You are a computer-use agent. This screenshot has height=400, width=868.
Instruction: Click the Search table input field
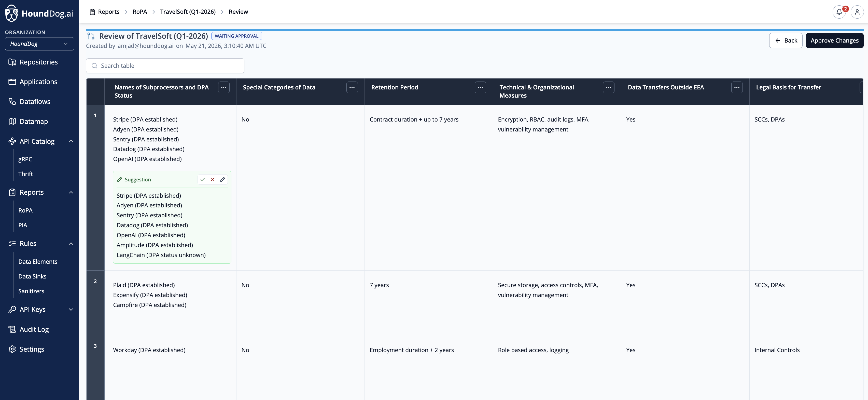click(x=165, y=66)
